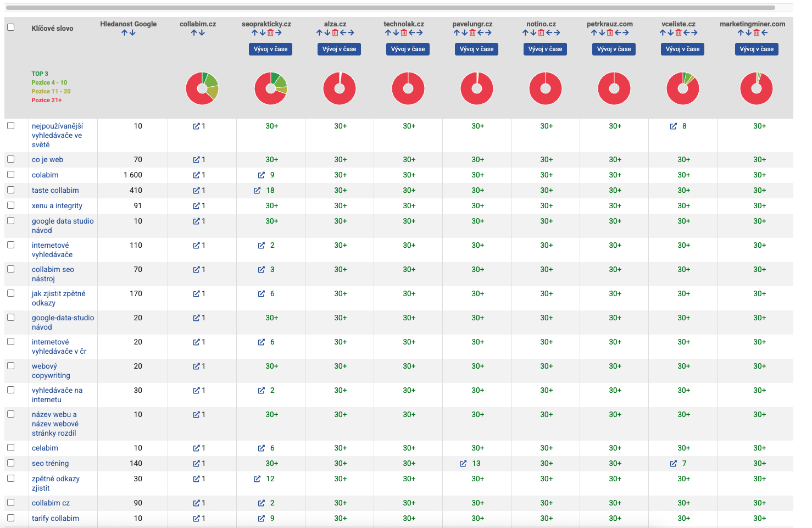Move technolak.cz column to the right
This screenshot has height=528, width=812.
tap(419, 33)
